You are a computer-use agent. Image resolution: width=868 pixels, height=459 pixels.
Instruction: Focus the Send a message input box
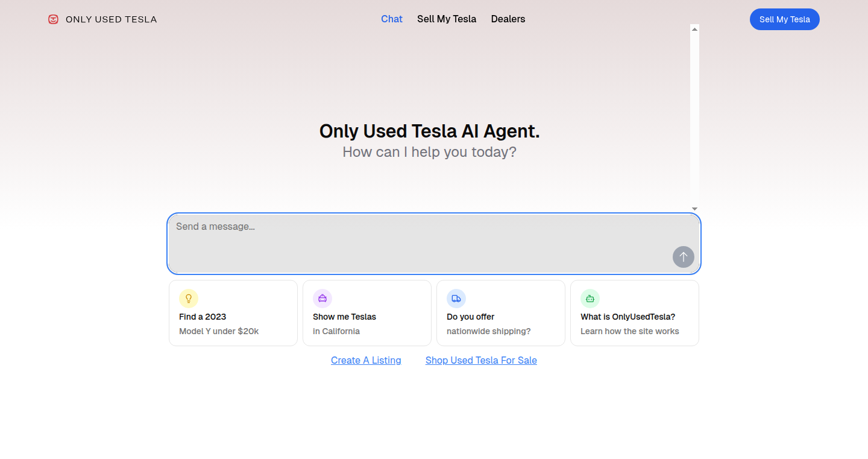[x=434, y=243]
